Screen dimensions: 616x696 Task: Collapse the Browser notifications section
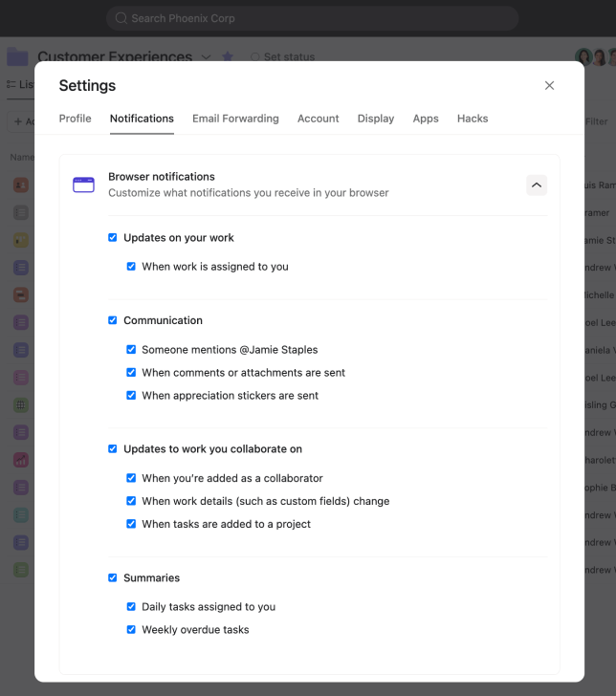(537, 185)
